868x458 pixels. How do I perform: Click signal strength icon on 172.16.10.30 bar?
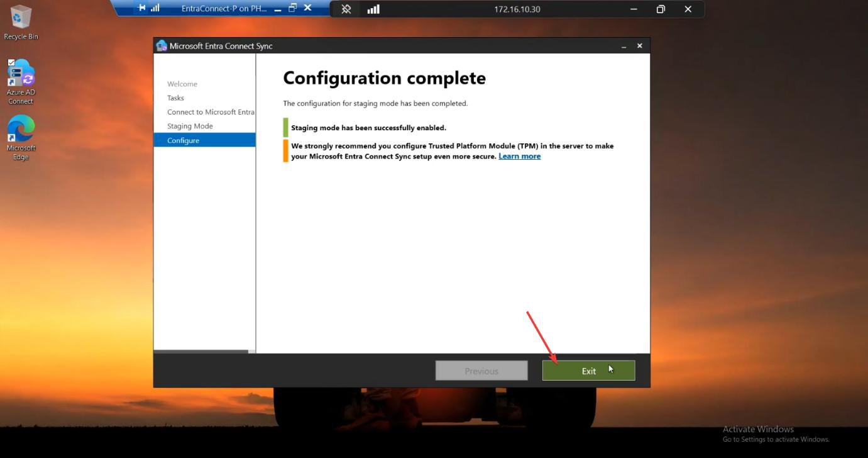tap(373, 9)
